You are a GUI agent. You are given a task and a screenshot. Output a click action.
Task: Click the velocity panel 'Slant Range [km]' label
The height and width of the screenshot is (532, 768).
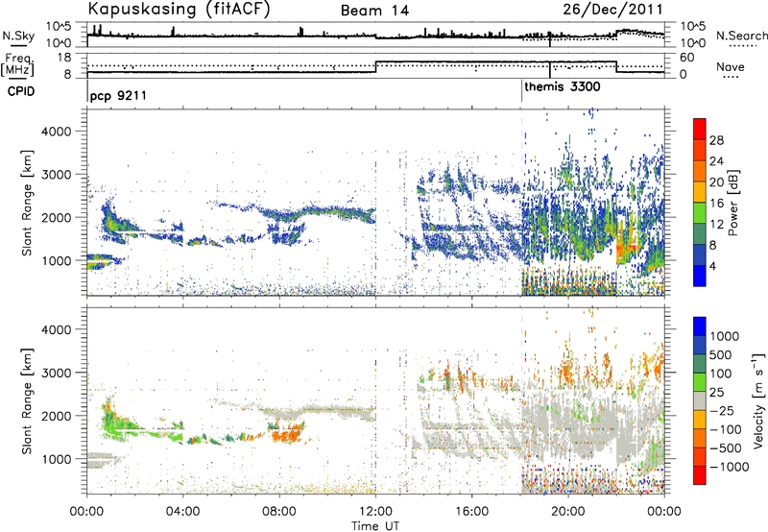coord(27,400)
